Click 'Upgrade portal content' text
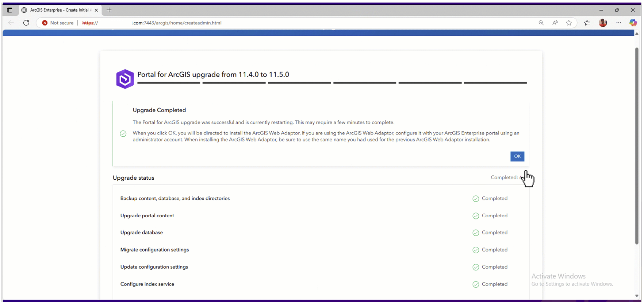The height and width of the screenshot is (304, 644). coord(147,216)
